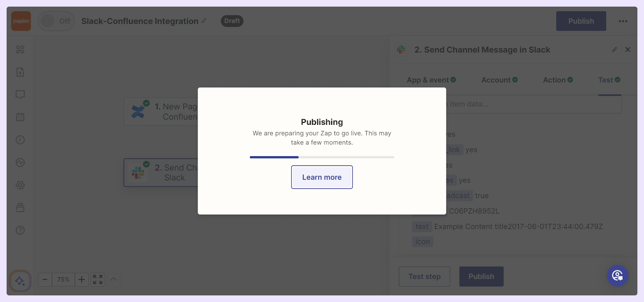The image size is (644, 302).
Task: Click the channel ID C06PZH8952L
Action: coord(474,211)
